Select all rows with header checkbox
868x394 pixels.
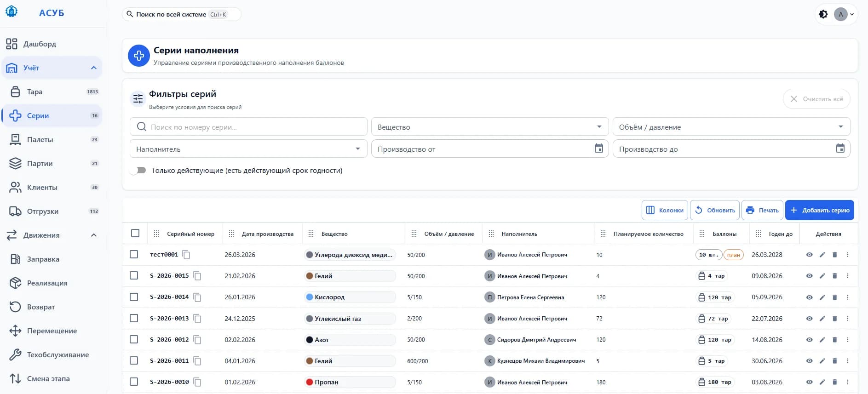(135, 233)
